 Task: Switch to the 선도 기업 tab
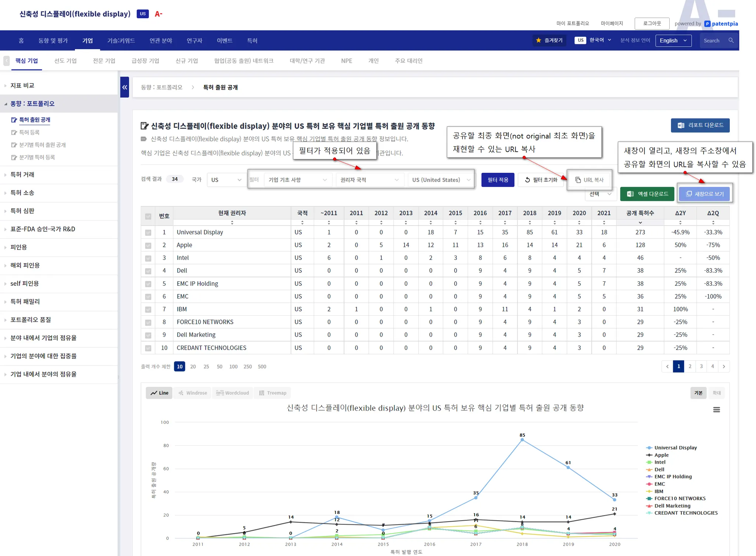point(65,61)
